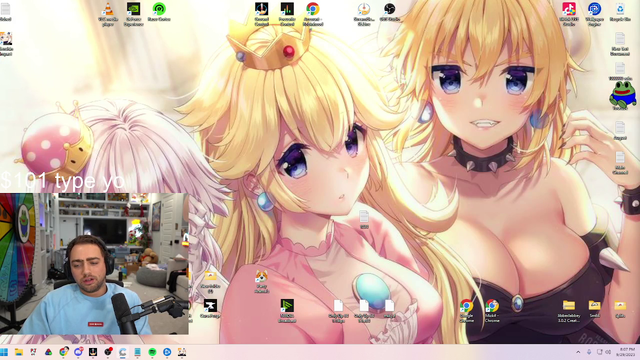Screen dimensions: 640x360
Task: Launch the NVIDIA Broadcast desktop shortcut
Action: (x=287, y=310)
